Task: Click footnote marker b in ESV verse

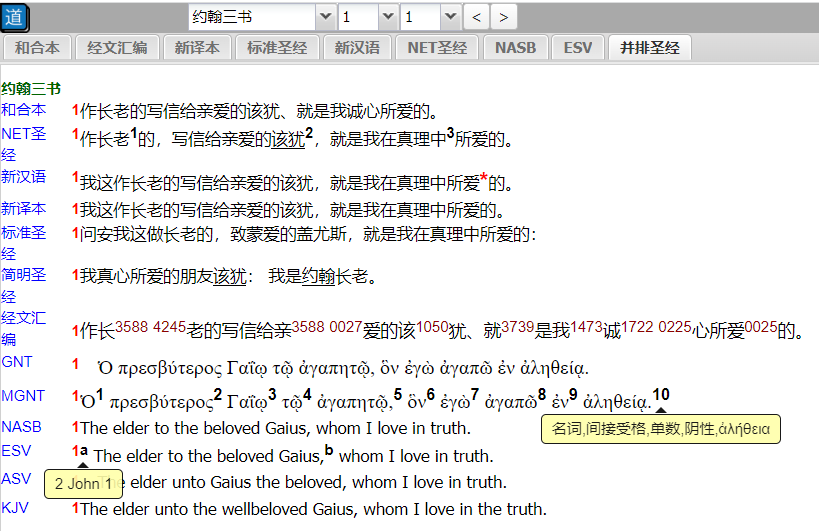Action: click(x=329, y=450)
